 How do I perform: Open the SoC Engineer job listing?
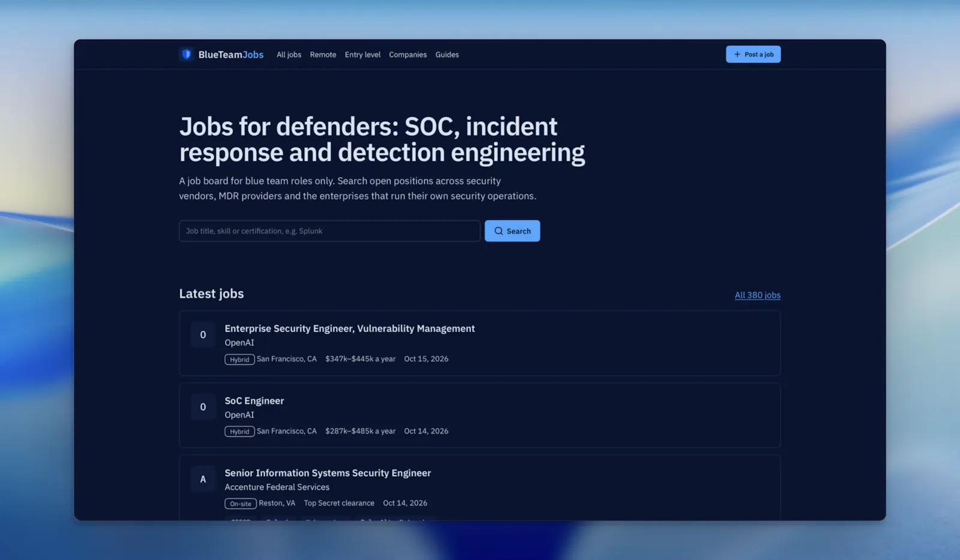coord(254,401)
